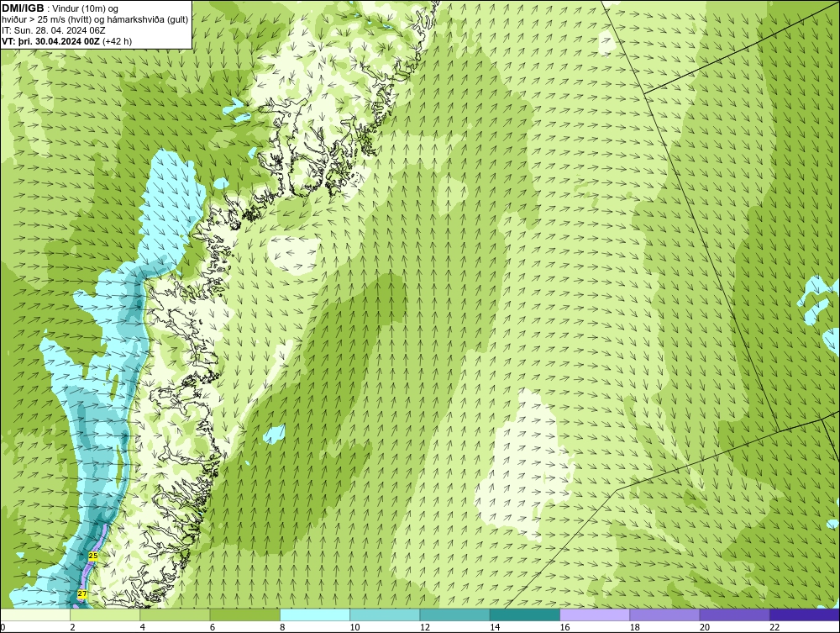Click the legend scale number 16
Image resolution: width=840 pixels, height=633 pixels.
click(x=564, y=627)
